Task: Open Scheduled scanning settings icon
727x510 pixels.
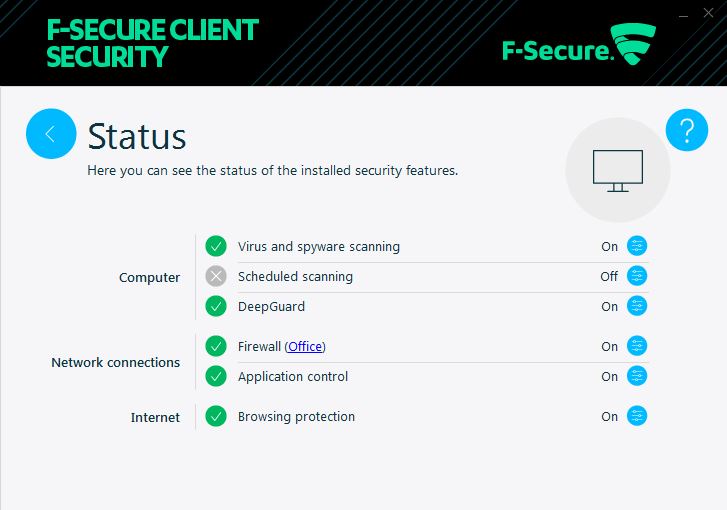Action: click(x=637, y=276)
